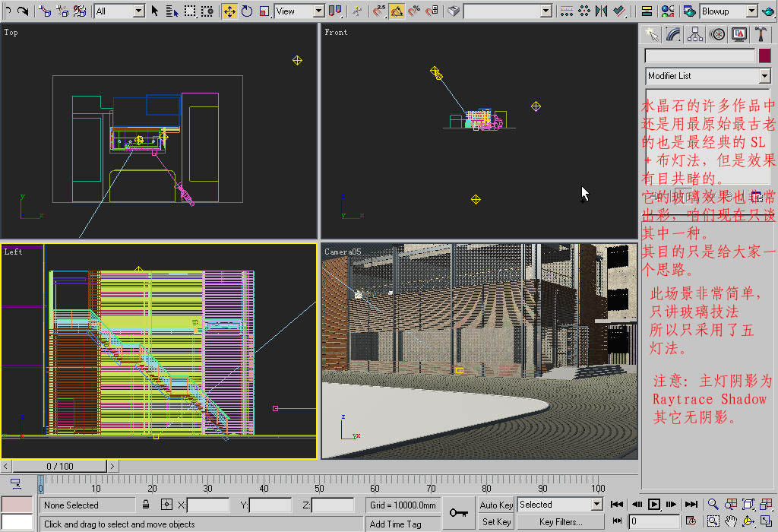Select the Select and Link tool
The height and width of the screenshot is (532, 778).
point(45,11)
